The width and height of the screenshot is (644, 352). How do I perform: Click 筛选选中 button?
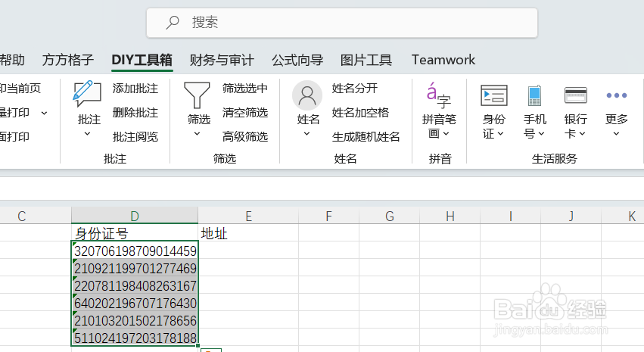click(x=244, y=89)
